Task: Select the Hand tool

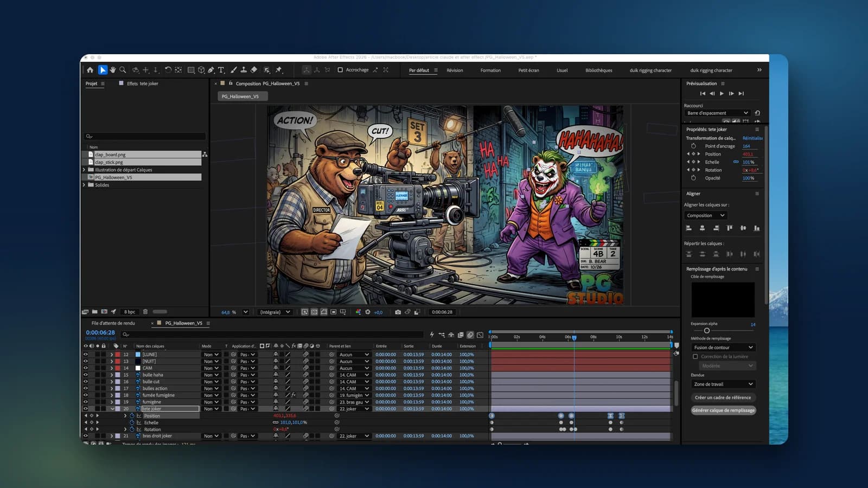Action: [113, 70]
